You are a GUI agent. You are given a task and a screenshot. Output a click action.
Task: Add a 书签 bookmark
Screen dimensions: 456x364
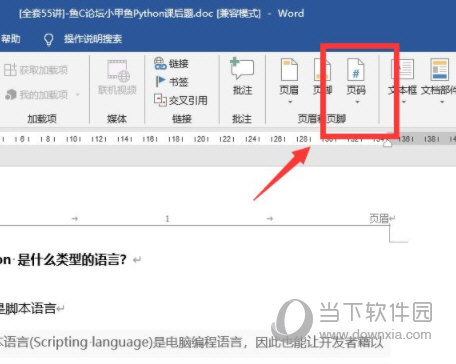tap(172, 82)
